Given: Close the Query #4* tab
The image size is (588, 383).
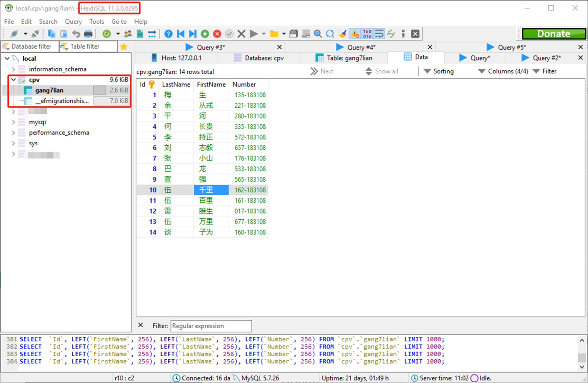Looking at the screenshot, I should [x=430, y=47].
